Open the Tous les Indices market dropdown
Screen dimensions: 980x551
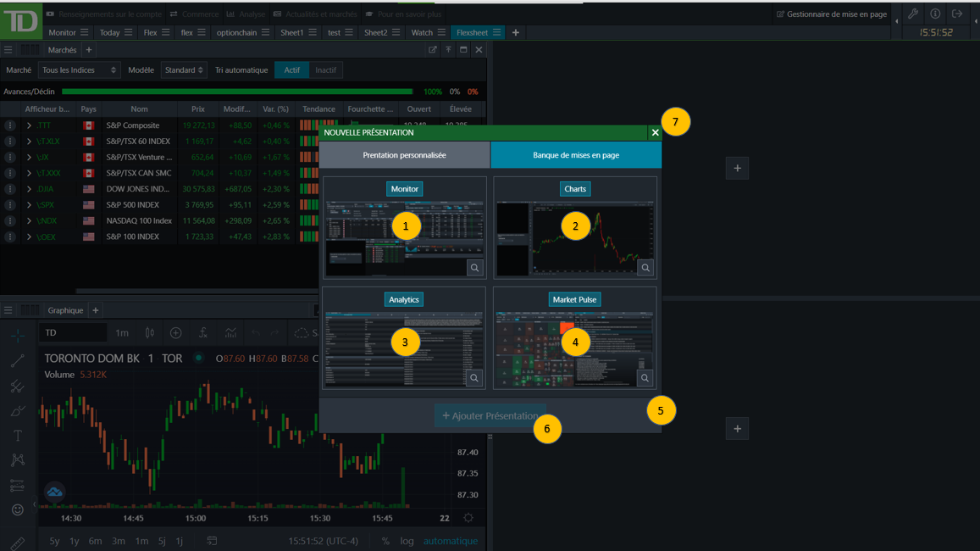(79, 70)
